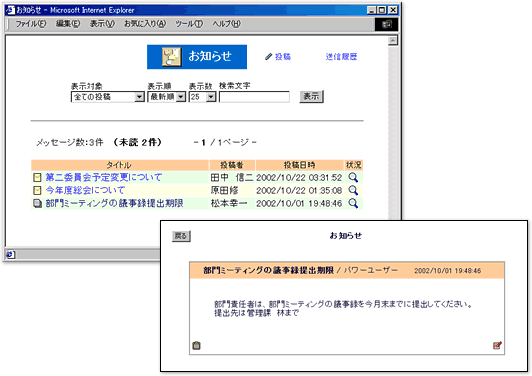
Task: Click the メッセージ数:3件 text
Action: 70,142
